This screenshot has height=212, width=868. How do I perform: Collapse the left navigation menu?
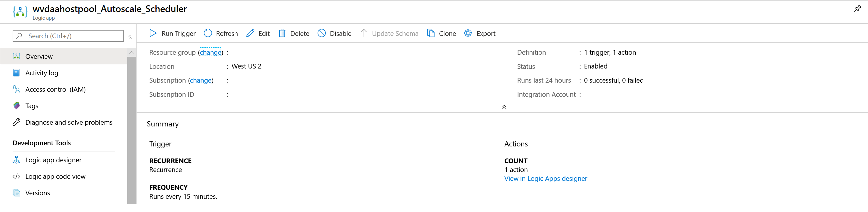(130, 36)
